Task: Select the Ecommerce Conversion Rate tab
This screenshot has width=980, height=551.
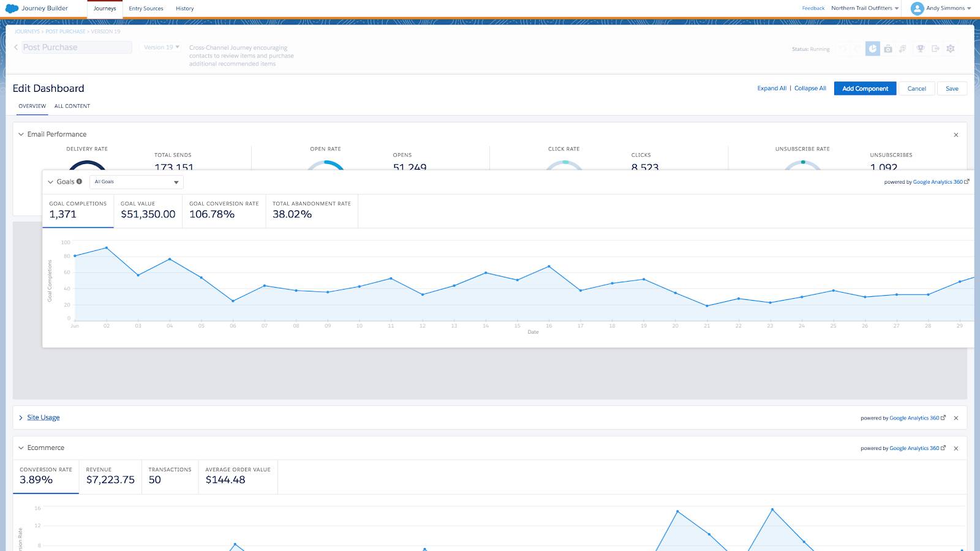Action: [x=46, y=476]
